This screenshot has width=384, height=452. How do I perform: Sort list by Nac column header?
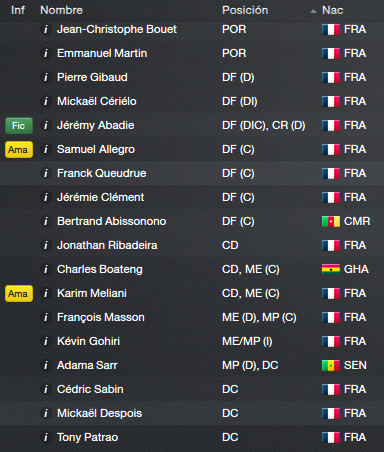click(332, 10)
